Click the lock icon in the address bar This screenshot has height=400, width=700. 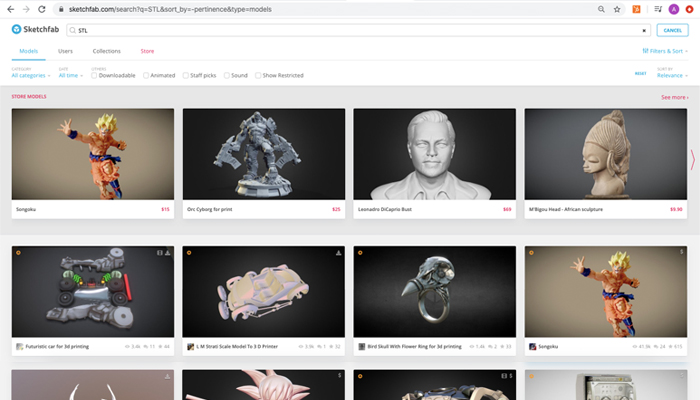pos(61,9)
